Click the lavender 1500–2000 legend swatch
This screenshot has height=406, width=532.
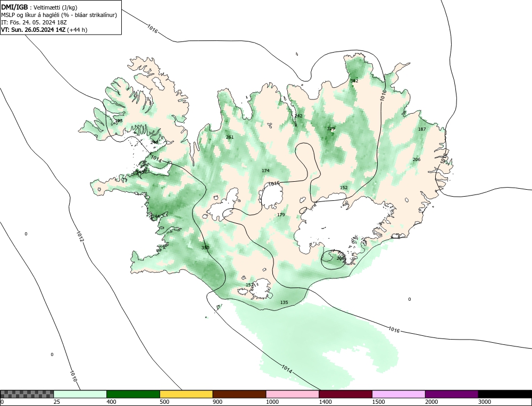coord(398,394)
